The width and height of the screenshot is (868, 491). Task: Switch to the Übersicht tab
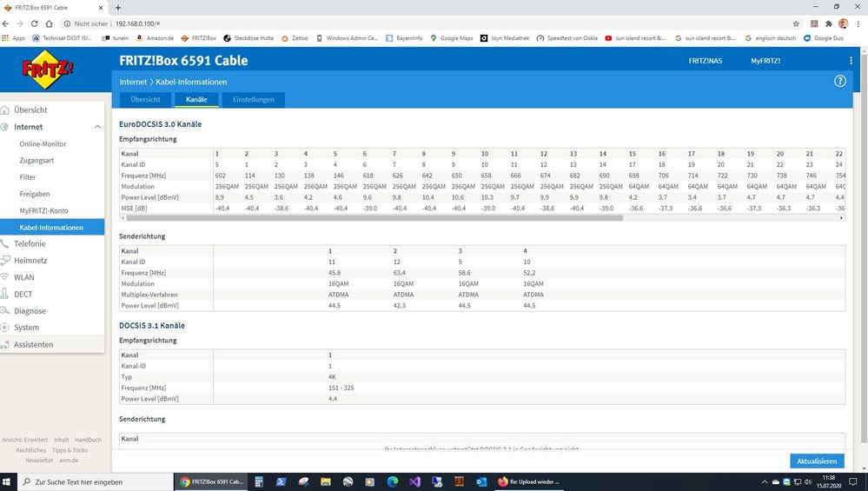click(x=146, y=100)
